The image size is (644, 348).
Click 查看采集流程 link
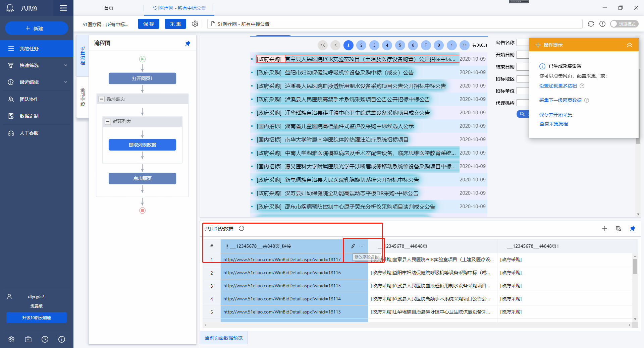click(x=553, y=124)
